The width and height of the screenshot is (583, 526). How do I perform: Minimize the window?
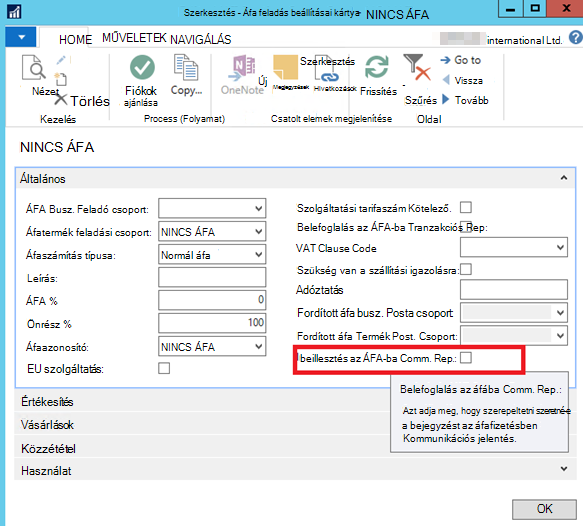click(510, 9)
